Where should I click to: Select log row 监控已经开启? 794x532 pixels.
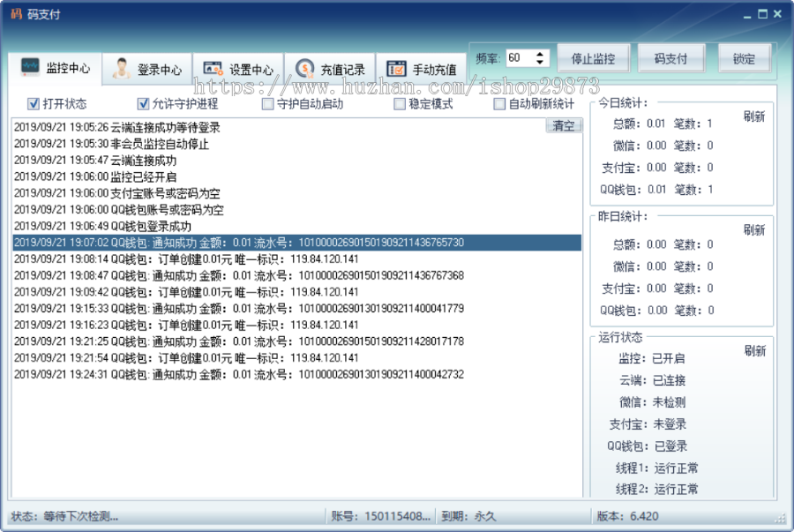pos(296,177)
